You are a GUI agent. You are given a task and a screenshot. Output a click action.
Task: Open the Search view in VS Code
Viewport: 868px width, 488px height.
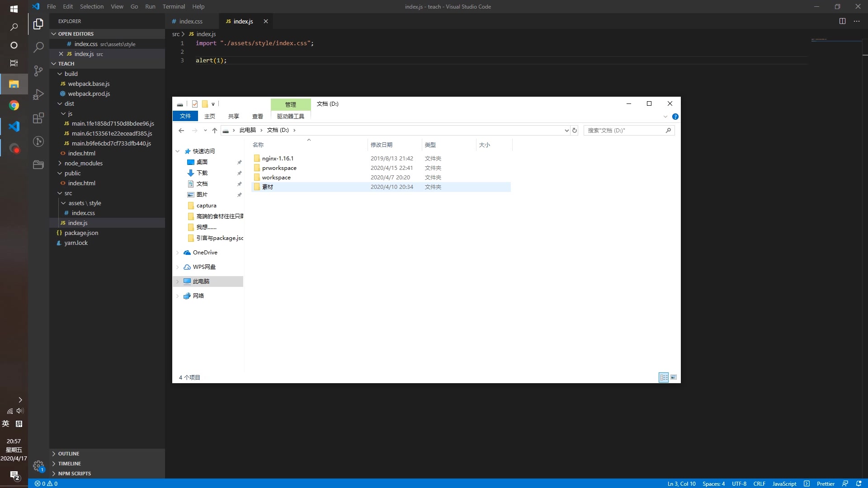38,47
